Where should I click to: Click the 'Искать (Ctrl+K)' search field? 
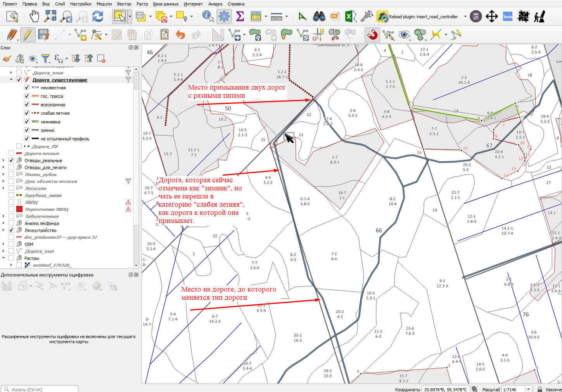pos(40,389)
